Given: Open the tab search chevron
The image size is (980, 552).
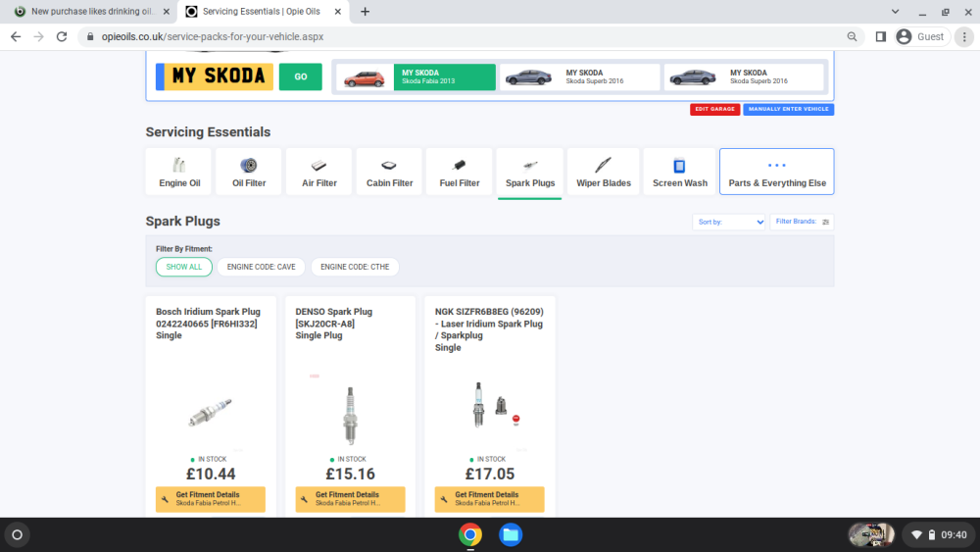Looking at the screenshot, I should tap(895, 11).
